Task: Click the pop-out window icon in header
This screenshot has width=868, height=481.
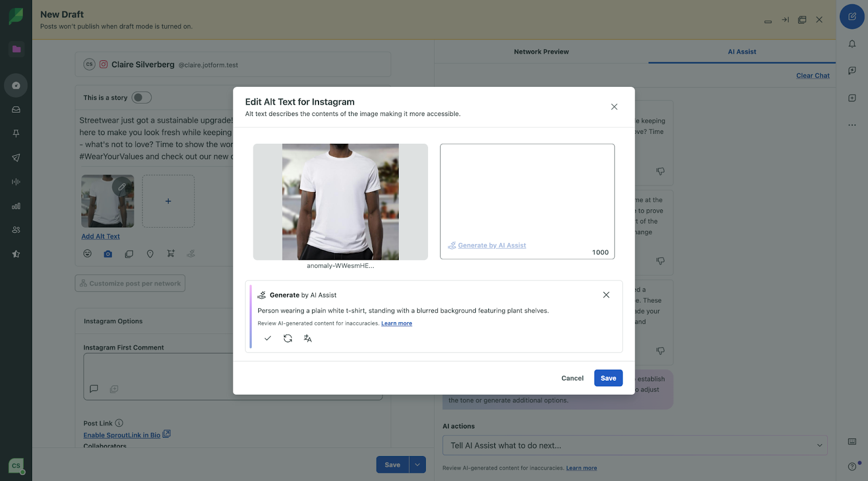Action: [802, 20]
